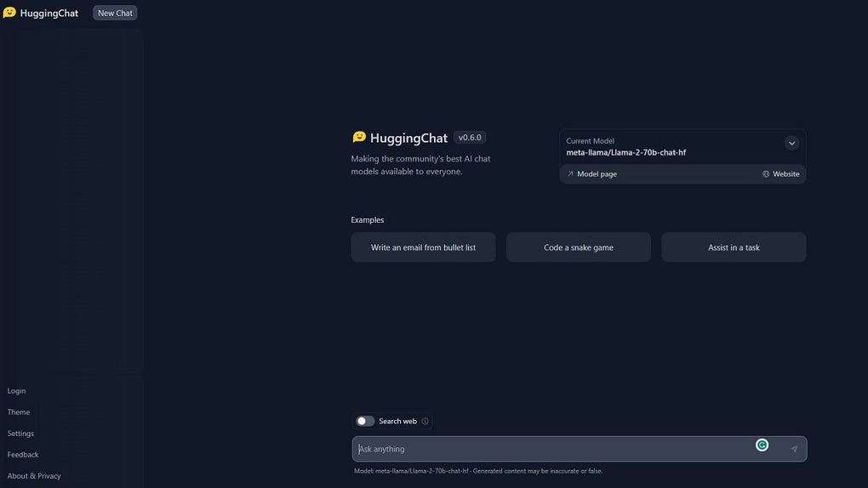Click the model name meta-llama/Llama-2-70b-chat-hf
The height and width of the screenshot is (488, 868).
click(626, 152)
